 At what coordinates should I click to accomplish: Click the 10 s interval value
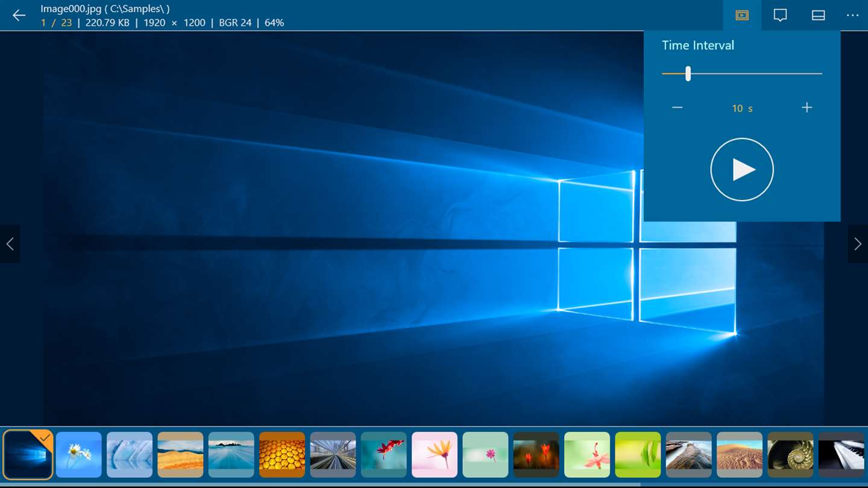point(742,108)
